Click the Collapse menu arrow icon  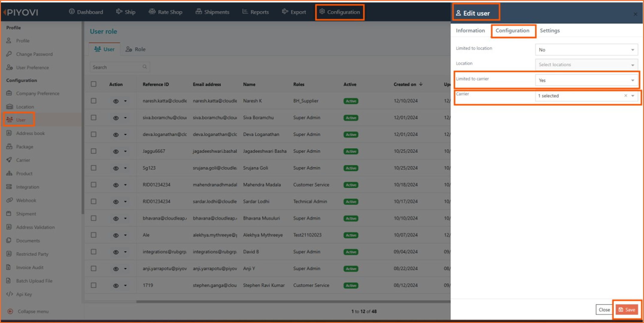tap(10, 311)
